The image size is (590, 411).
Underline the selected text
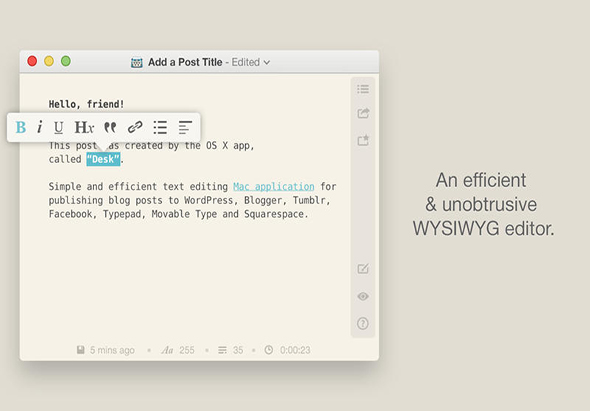tap(58, 128)
